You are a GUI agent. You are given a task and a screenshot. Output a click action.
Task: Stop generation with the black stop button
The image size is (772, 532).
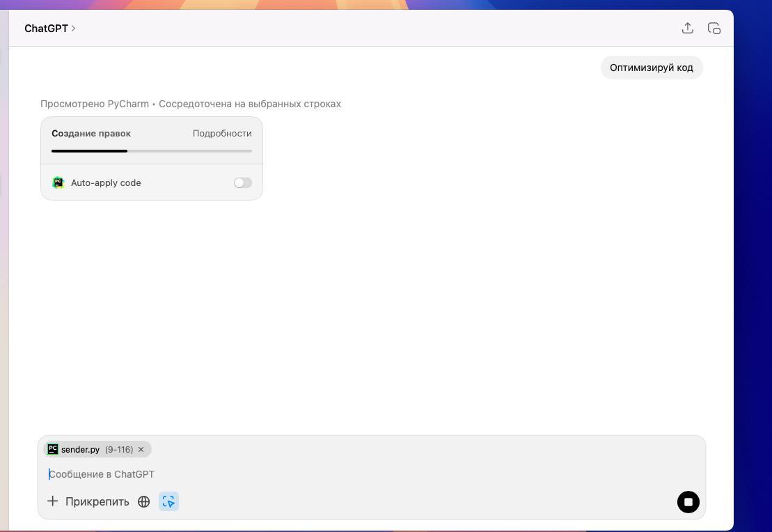(688, 502)
